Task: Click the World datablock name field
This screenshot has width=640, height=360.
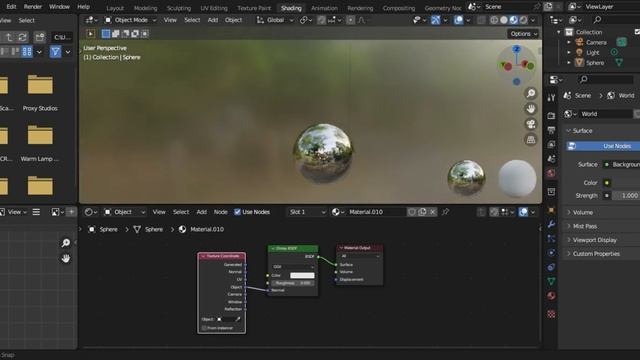Action: tap(605, 114)
